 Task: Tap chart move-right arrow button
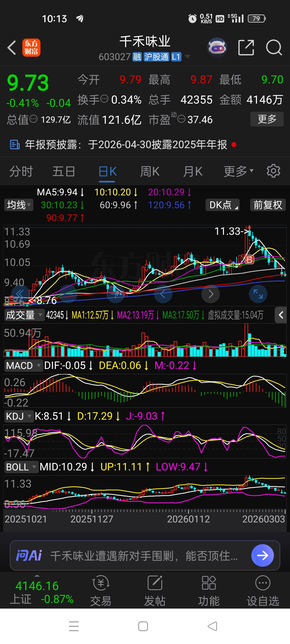click(211, 294)
